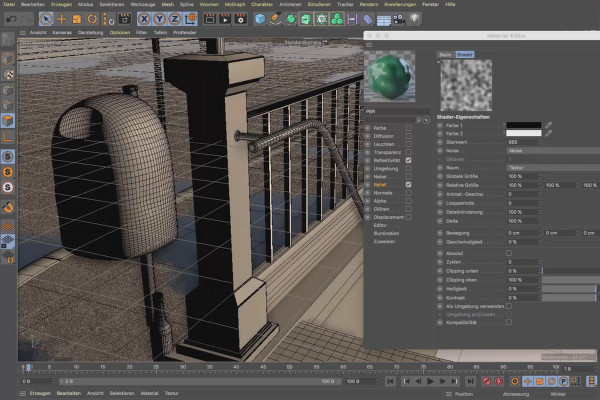Enable the Leuchten channel checkbox
Image resolution: width=600 pixels, height=400 pixels.
coord(408,144)
